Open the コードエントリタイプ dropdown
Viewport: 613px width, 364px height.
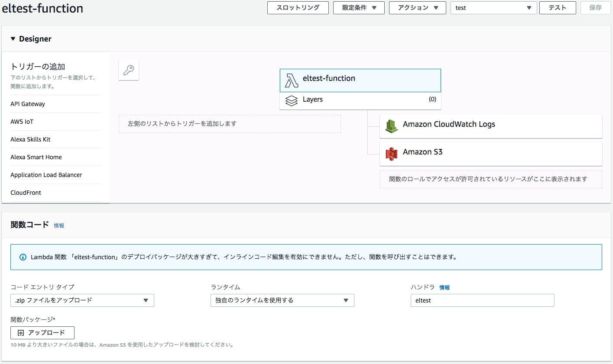pyautogui.click(x=82, y=300)
